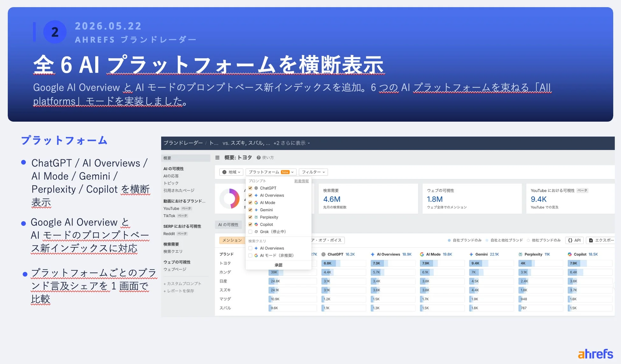The width and height of the screenshot is (621, 364).
Task: Click the 承認 button in dropdown
Action: 278,265
